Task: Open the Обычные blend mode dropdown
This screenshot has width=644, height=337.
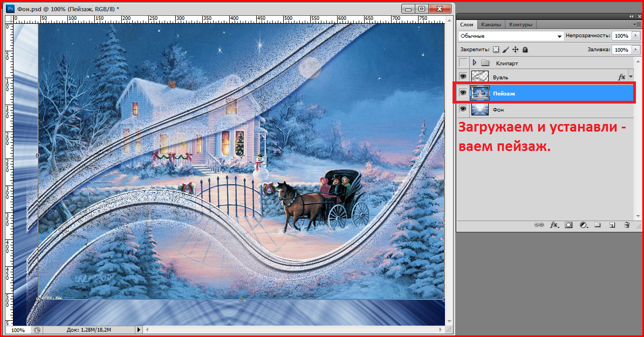Action: tap(511, 36)
